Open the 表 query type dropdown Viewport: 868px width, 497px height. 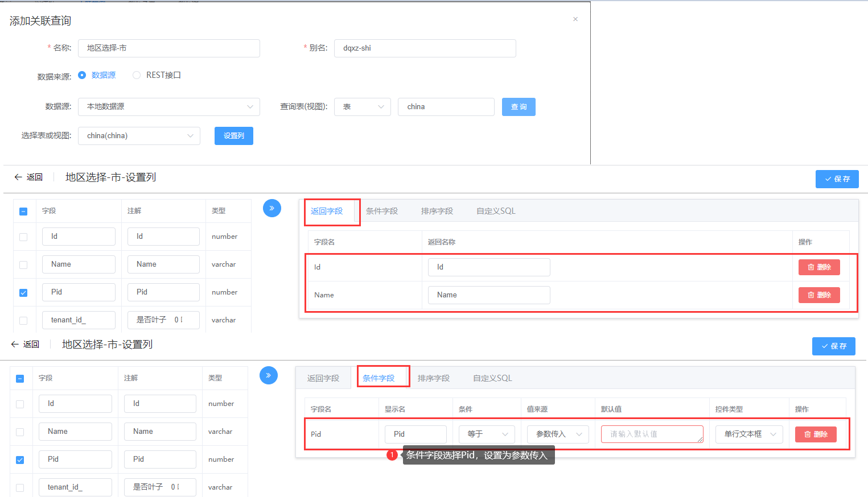[x=363, y=107]
